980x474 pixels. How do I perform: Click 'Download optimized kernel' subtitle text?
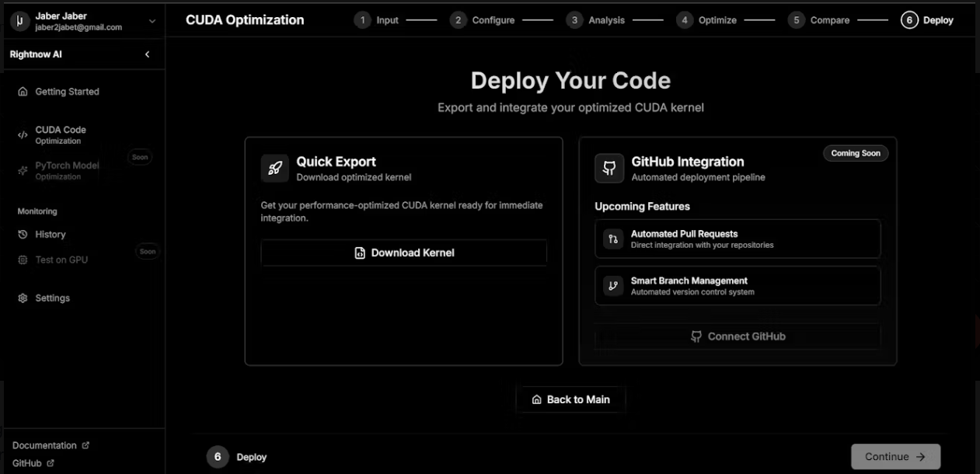(x=354, y=177)
